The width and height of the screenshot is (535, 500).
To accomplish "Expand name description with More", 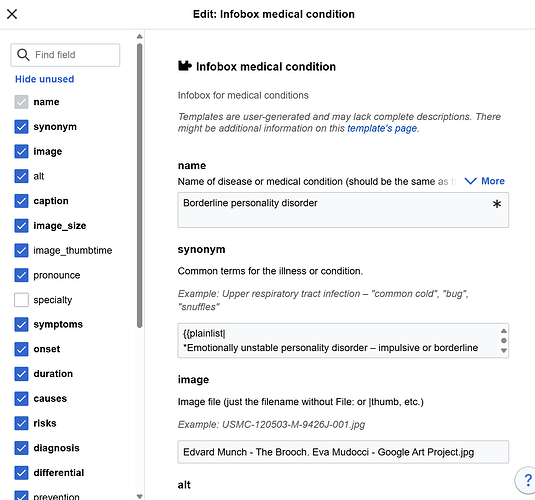I will click(x=485, y=181).
